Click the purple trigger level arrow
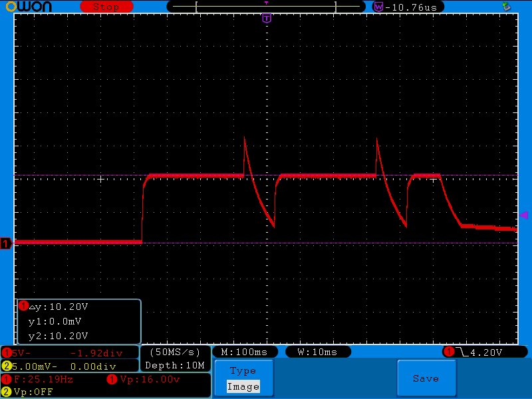This screenshot has height=399, width=532. (524, 215)
